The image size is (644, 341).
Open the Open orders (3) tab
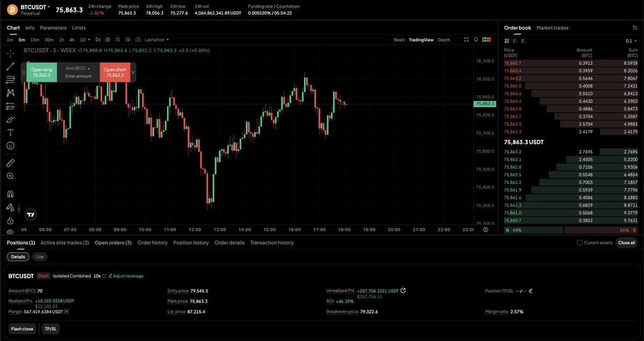point(113,243)
